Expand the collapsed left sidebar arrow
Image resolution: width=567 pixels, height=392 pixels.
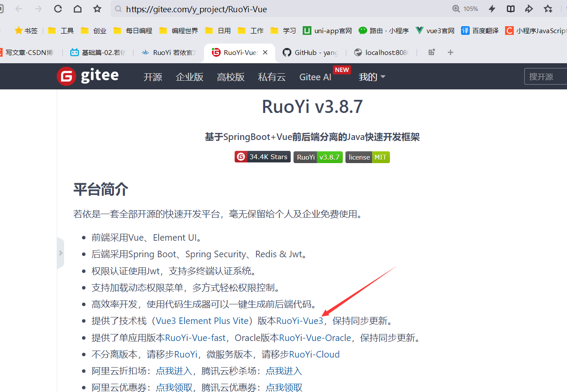click(61, 252)
